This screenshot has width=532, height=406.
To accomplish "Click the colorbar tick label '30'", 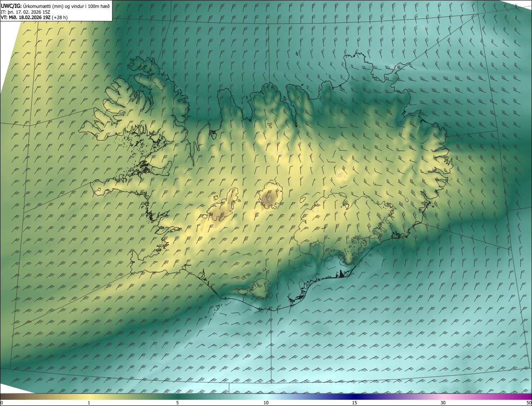I will pos(443,403).
